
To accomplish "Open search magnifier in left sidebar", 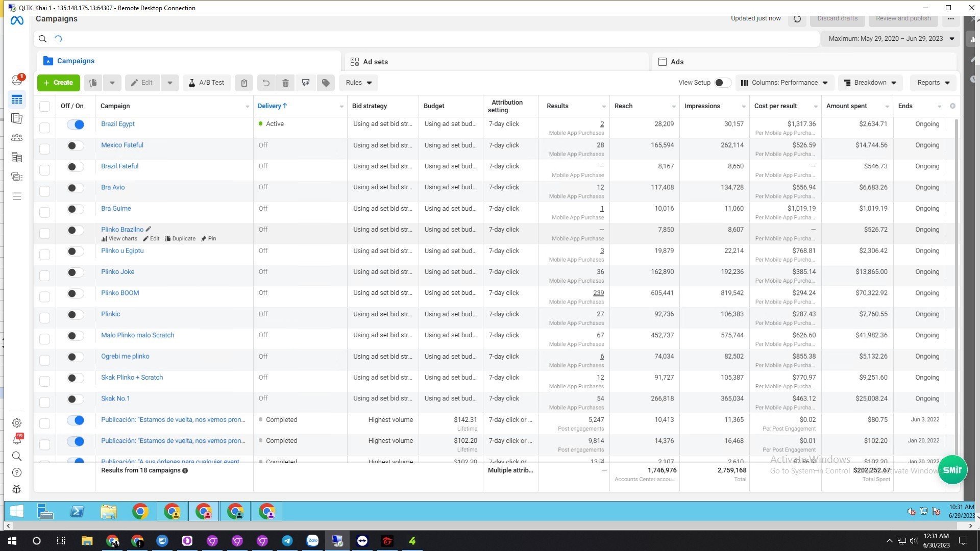I will point(17,456).
